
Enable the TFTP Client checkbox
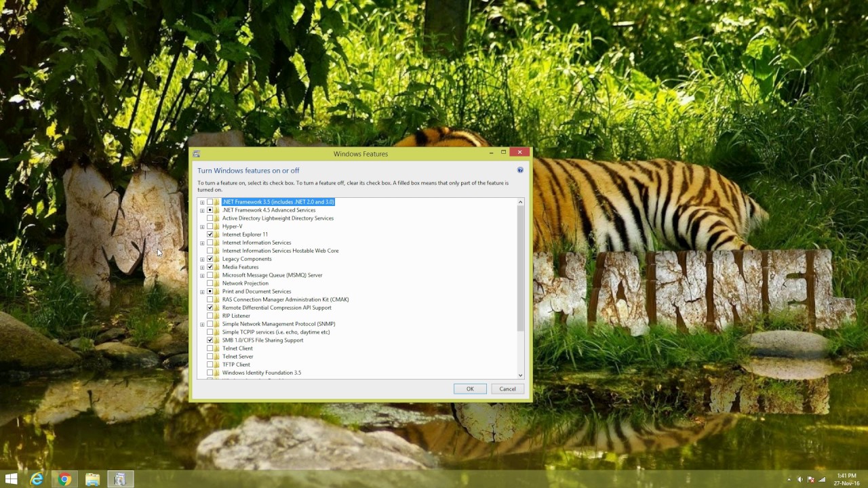[x=210, y=365]
